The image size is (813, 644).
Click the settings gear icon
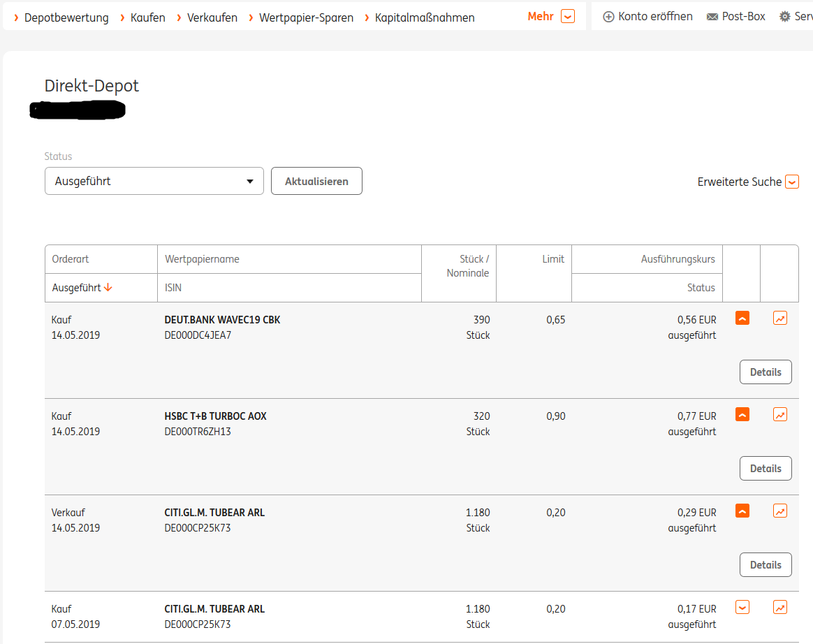point(785,17)
